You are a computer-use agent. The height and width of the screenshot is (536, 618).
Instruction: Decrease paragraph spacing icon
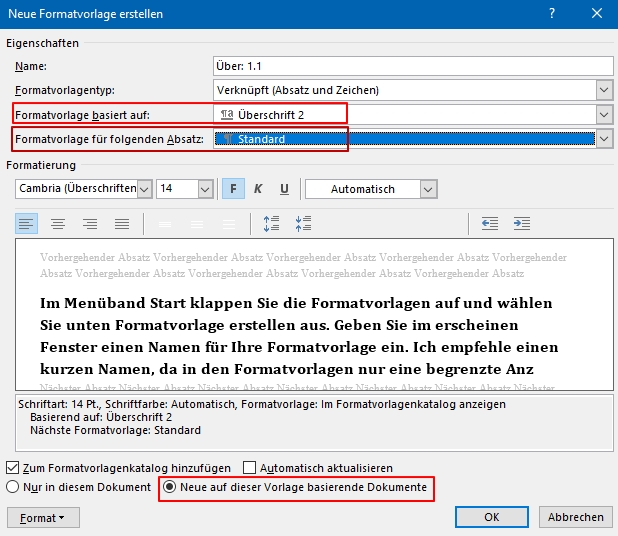[x=303, y=224]
